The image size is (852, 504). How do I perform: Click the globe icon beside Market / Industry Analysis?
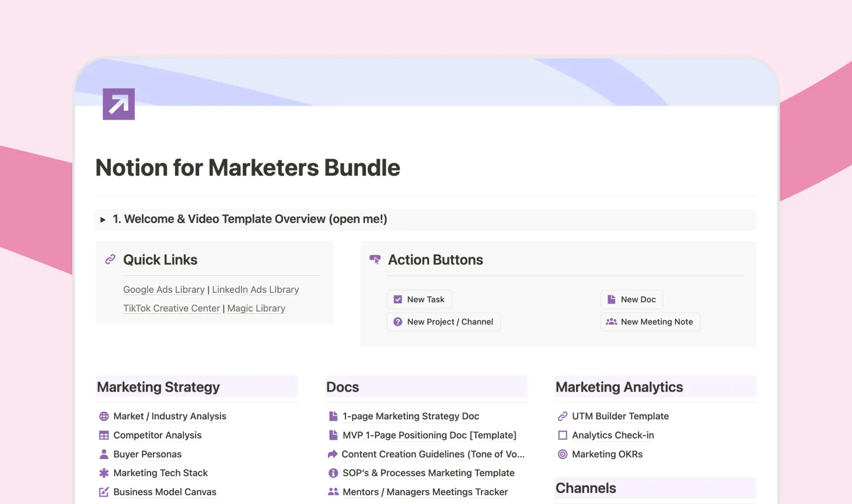click(x=103, y=416)
